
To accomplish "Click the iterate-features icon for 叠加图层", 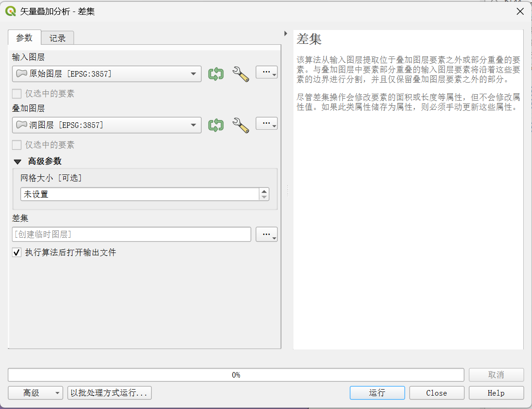I will 216,125.
